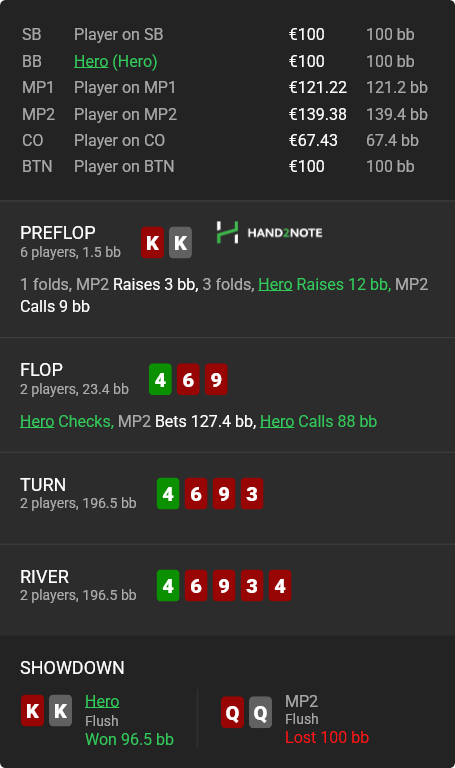Click MP2's gray Queen showdown card
The height and width of the screenshot is (768, 455).
260,713
